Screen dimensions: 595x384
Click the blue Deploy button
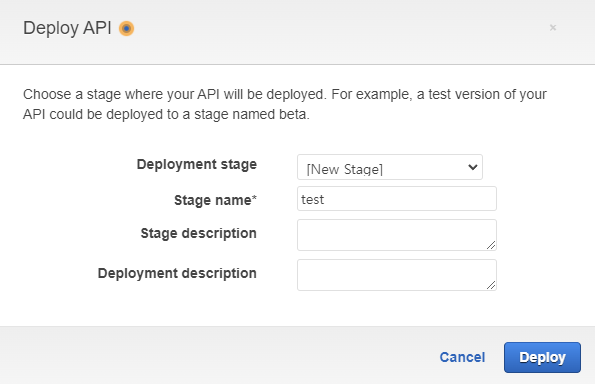click(542, 357)
